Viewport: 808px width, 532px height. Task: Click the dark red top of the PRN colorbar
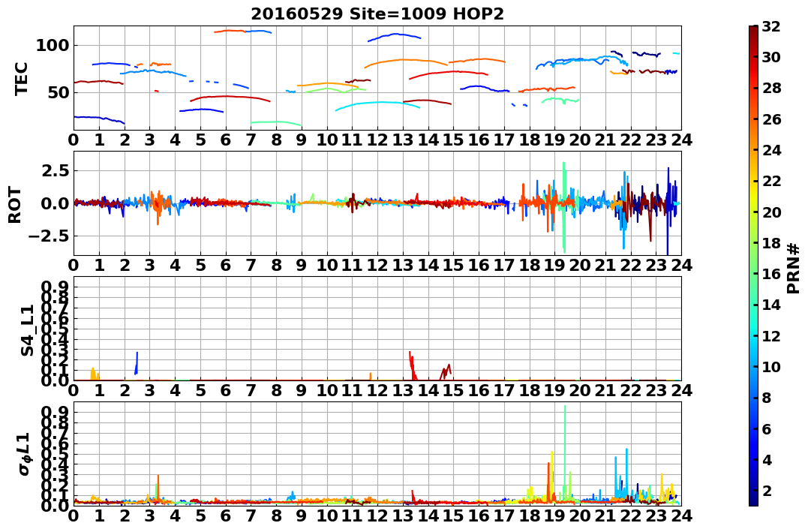753,31
